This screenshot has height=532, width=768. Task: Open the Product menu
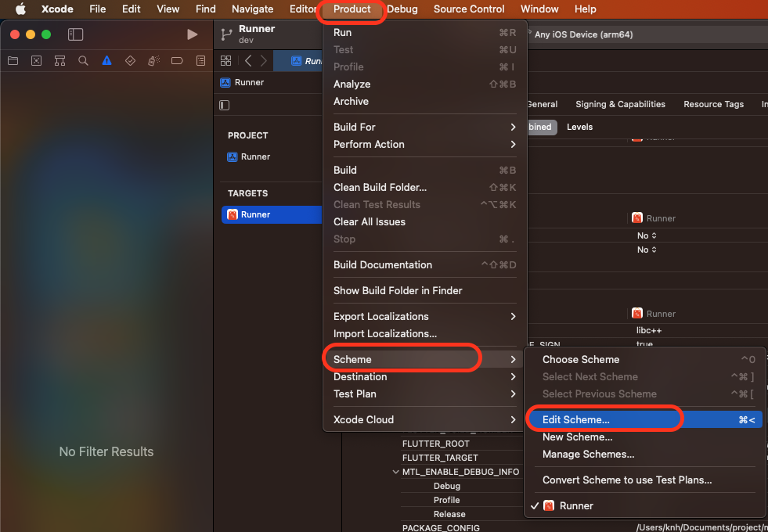(352, 9)
